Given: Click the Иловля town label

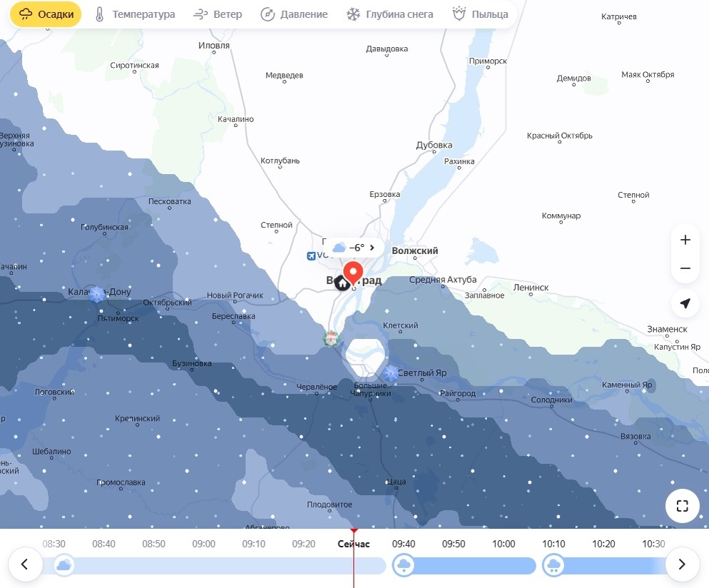Looking at the screenshot, I should pos(214,45).
